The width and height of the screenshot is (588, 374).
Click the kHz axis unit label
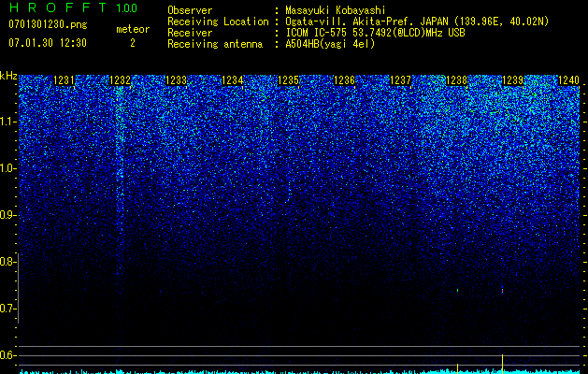[8, 76]
